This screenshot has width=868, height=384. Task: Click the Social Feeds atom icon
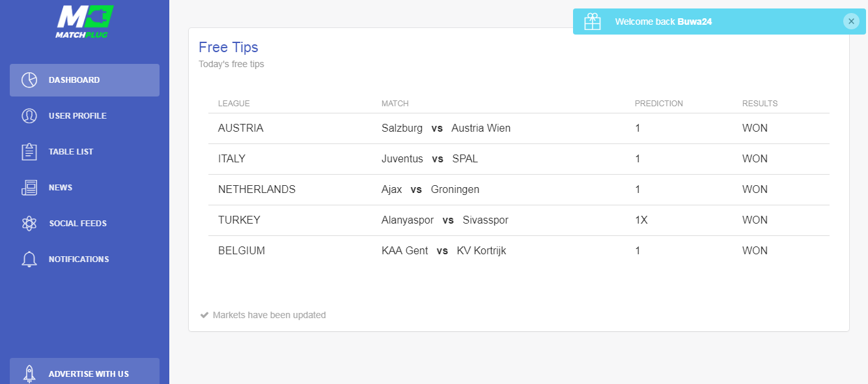point(29,224)
